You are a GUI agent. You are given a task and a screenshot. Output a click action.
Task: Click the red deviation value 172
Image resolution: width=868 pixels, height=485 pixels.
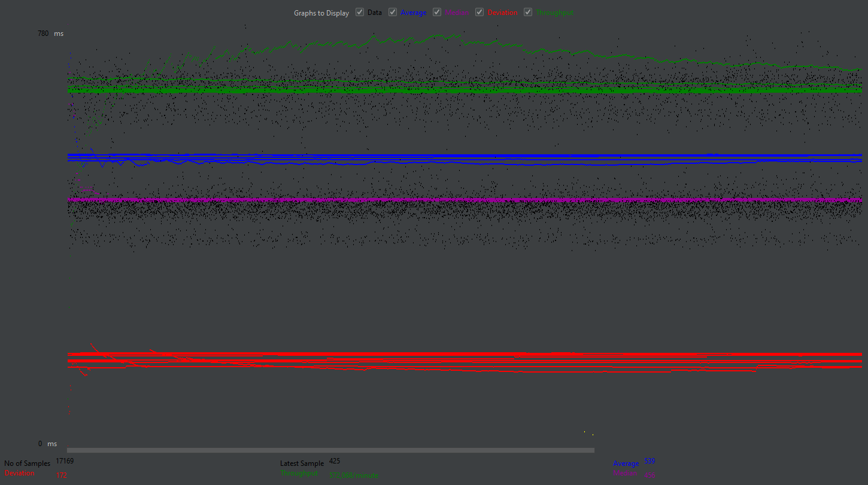61,475
